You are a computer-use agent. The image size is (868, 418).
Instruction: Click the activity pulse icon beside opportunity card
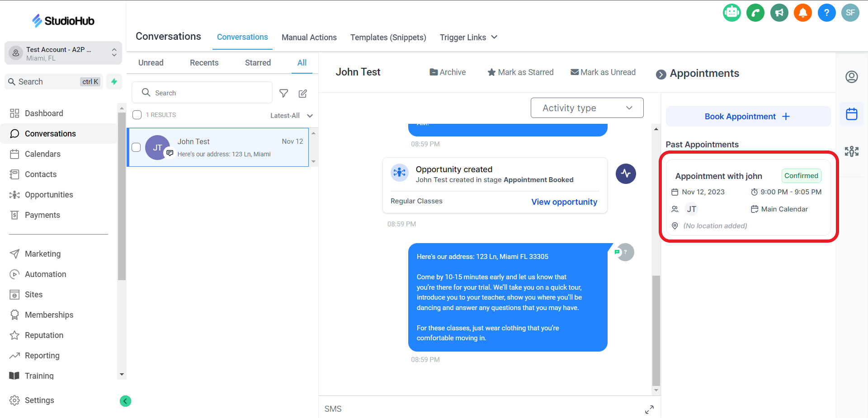pyautogui.click(x=626, y=174)
